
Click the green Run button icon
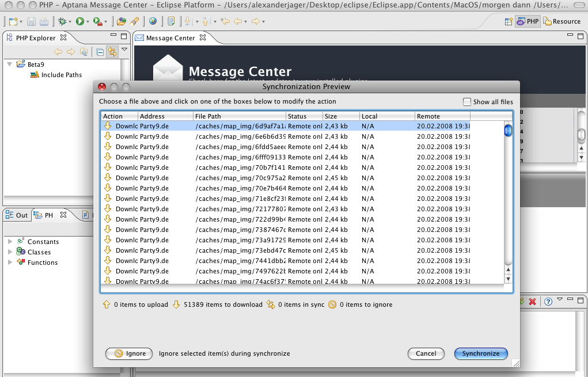pos(79,21)
